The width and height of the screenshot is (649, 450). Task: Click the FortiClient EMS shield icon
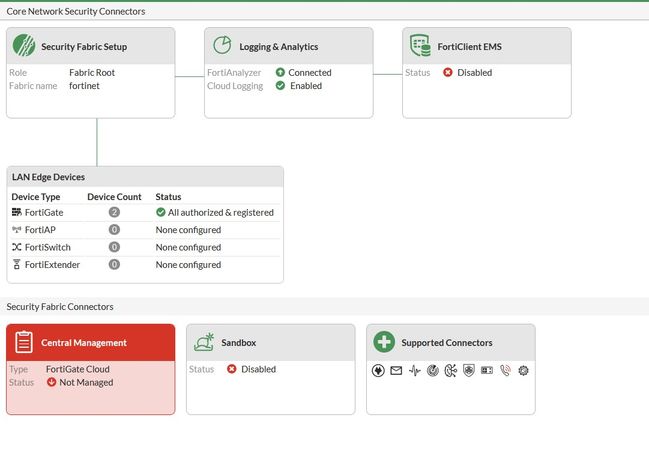click(x=420, y=46)
